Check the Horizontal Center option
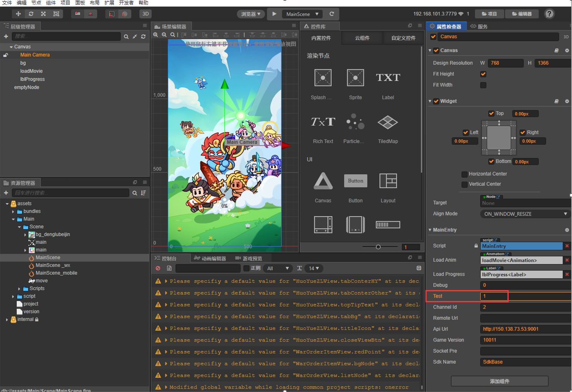Viewport: 572px width, 392px height. pos(464,174)
